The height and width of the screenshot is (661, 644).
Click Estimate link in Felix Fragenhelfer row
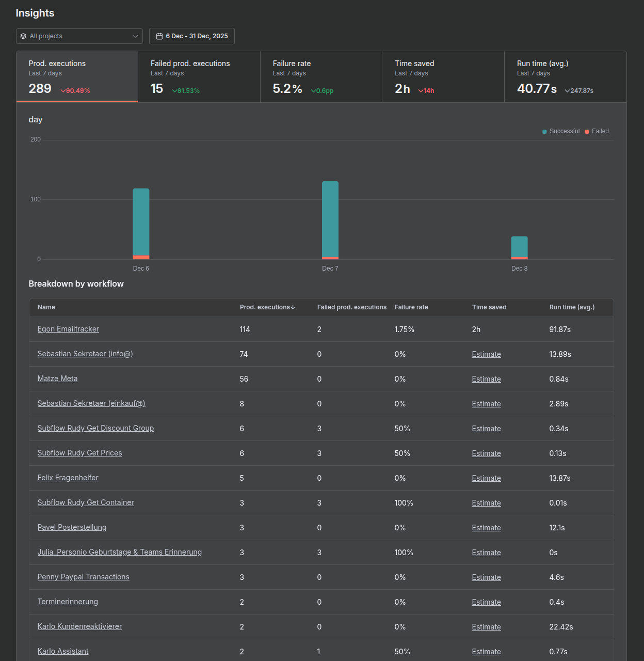(486, 478)
